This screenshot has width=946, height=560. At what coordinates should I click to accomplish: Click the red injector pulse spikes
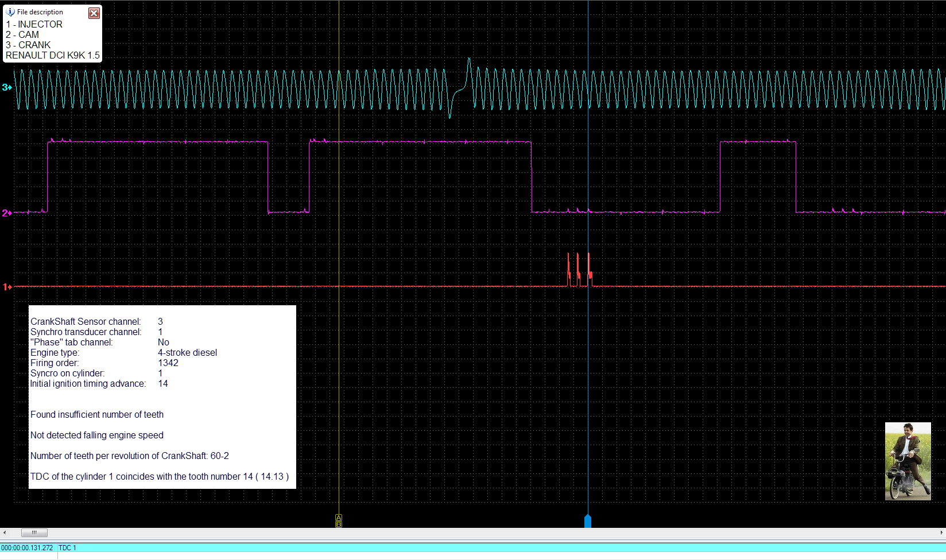[x=578, y=271]
